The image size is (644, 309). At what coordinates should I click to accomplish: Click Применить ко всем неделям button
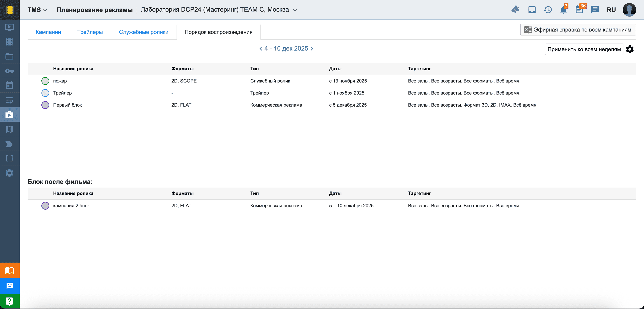(584, 49)
